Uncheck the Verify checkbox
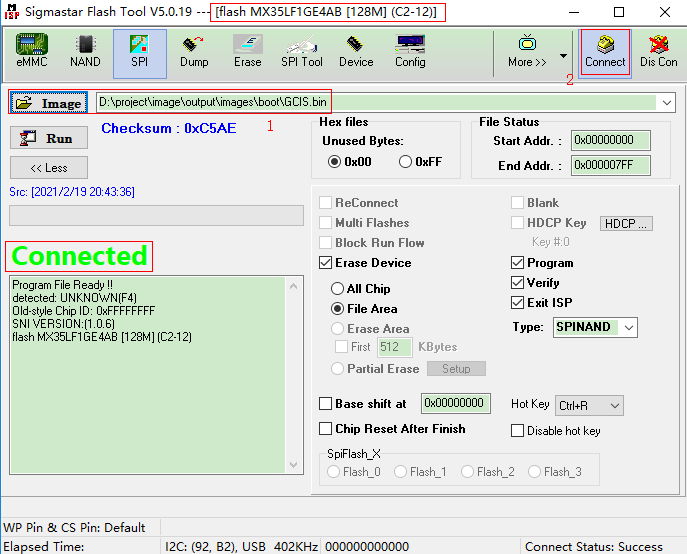Image resolution: width=687 pixels, height=554 pixels. [517, 282]
